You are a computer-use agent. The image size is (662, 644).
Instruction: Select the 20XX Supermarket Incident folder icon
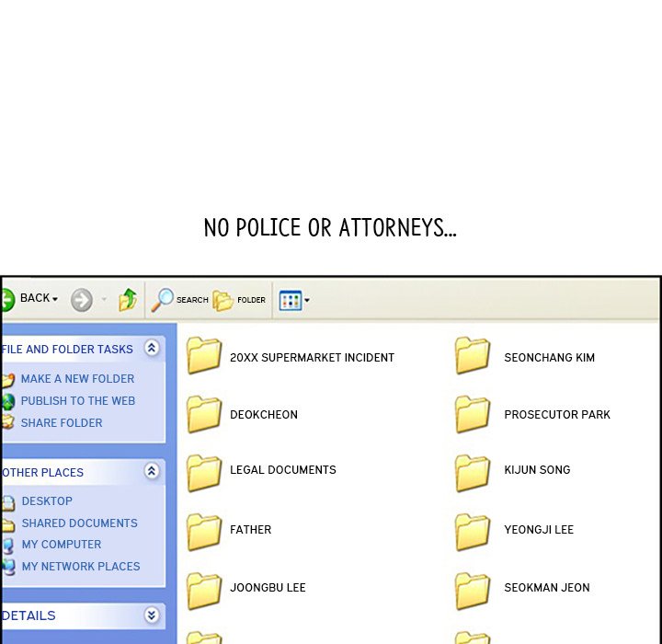[204, 355]
